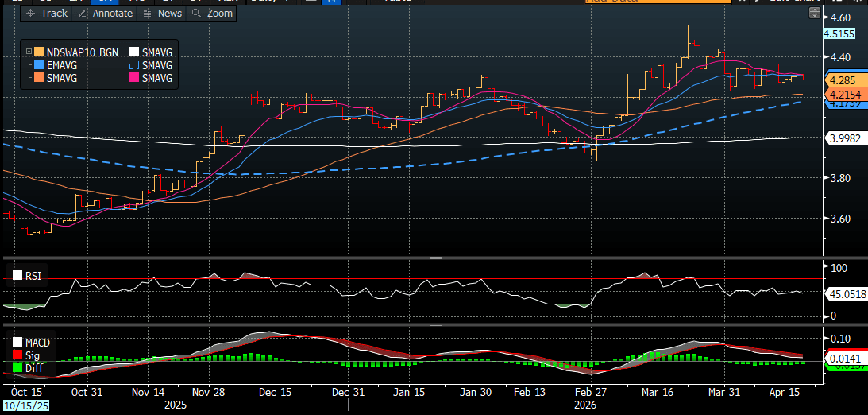Click the RSI legend white swatch
The height and width of the screenshot is (415, 868).
(x=17, y=275)
